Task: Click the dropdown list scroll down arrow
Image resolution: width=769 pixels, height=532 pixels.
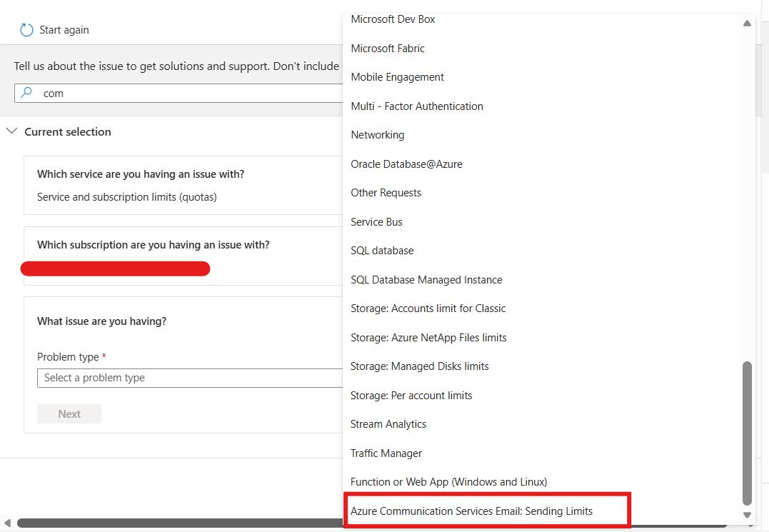Action: pyautogui.click(x=747, y=516)
